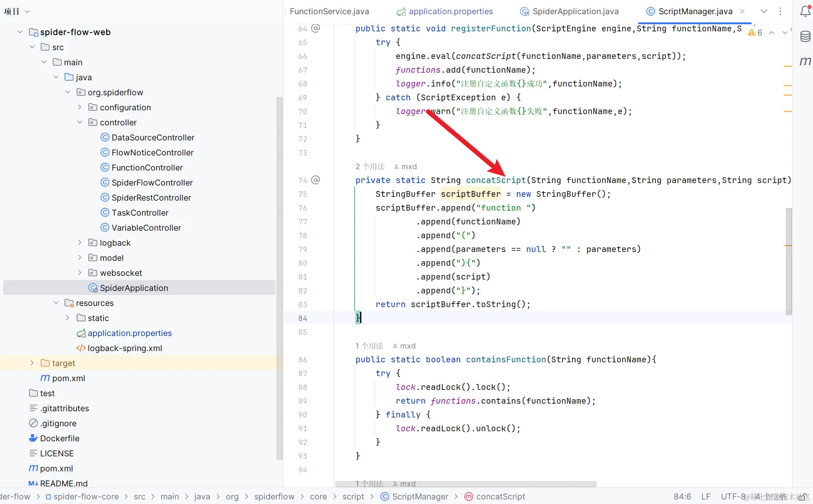Expand the target folder

[x=32, y=363]
